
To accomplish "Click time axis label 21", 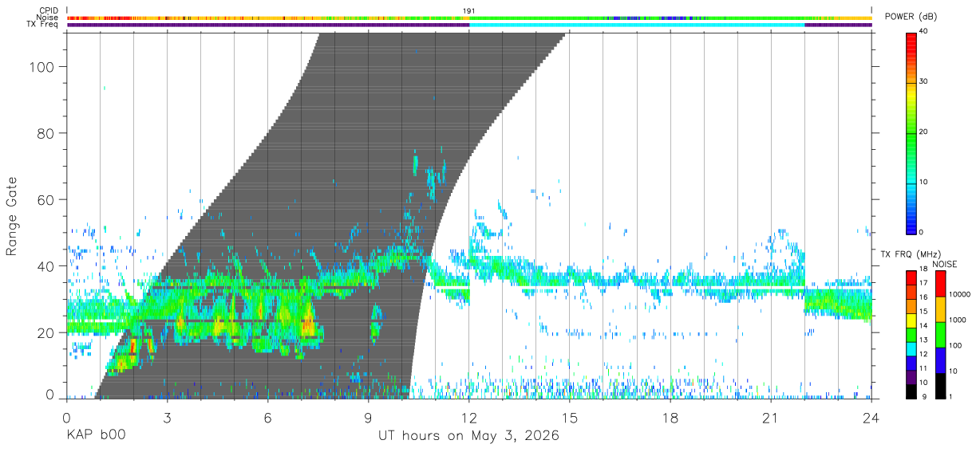I will 771,418.
